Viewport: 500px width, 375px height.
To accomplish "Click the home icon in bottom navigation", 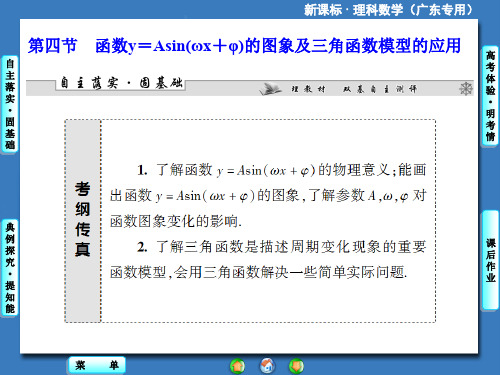I will pyautogui.click(x=267, y=365).
